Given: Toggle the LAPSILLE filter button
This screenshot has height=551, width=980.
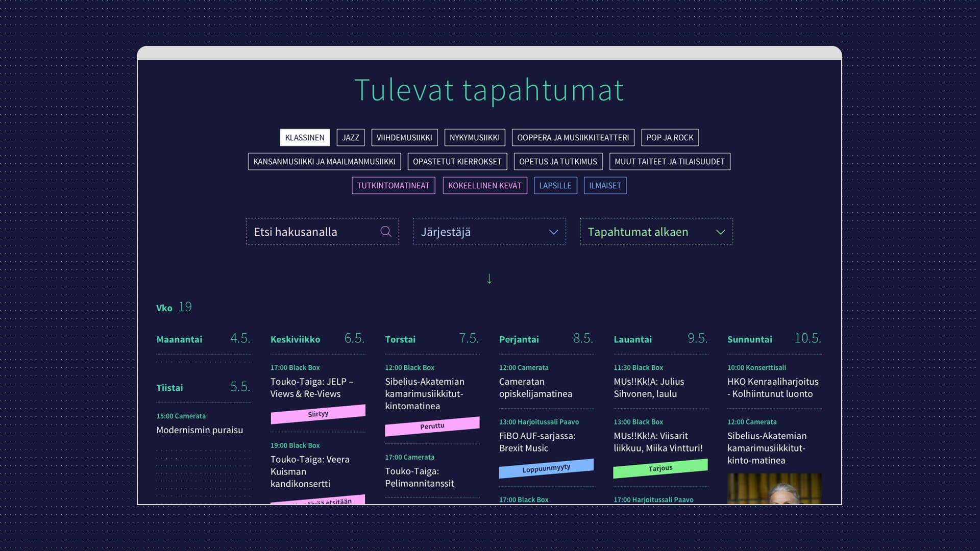Looking at the screenshot, I should [x=555, y=185].
